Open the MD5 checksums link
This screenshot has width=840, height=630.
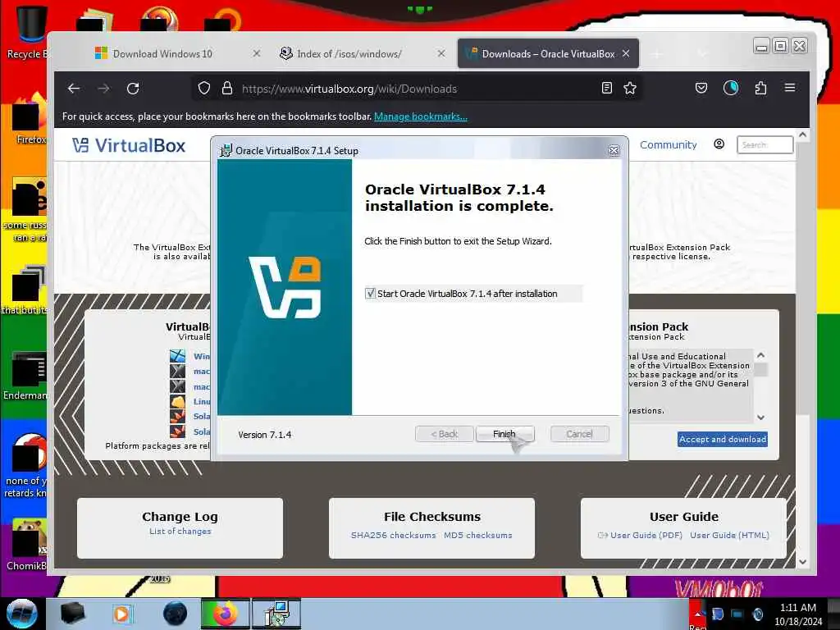pyautogui.click(x=478, y=535)
